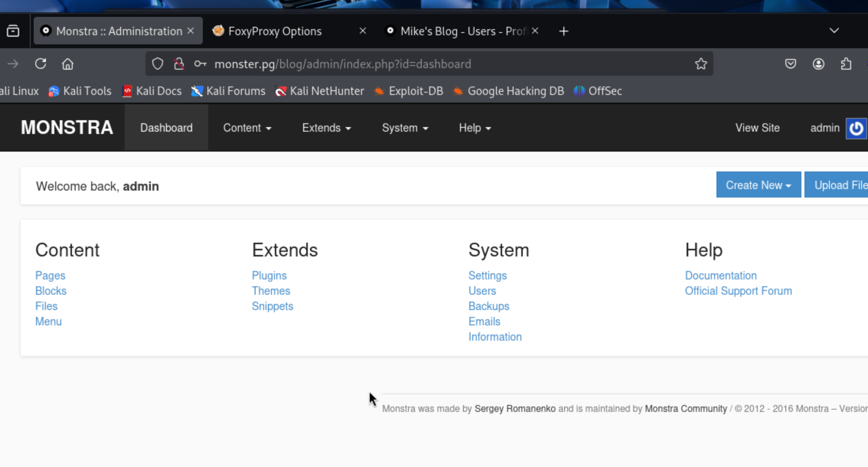Click the Backups link under System
This screenshot has height=467, width=868.
pos(489,306)
